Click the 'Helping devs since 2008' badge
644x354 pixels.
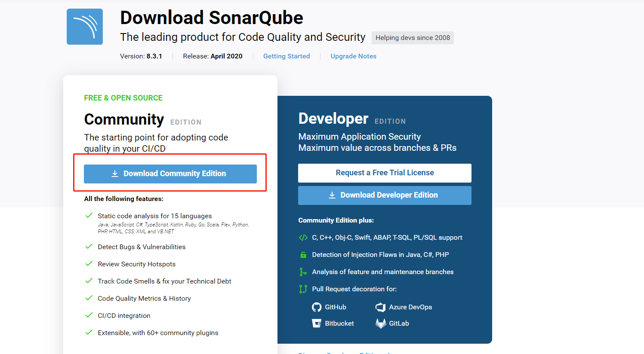(x=413, y=38)
